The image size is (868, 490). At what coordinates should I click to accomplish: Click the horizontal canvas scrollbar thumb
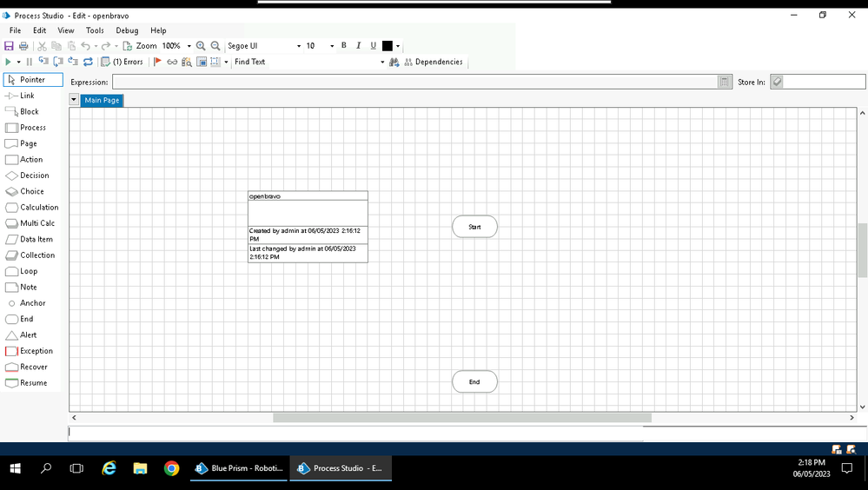pyautogui.click(x=461, y=418)
